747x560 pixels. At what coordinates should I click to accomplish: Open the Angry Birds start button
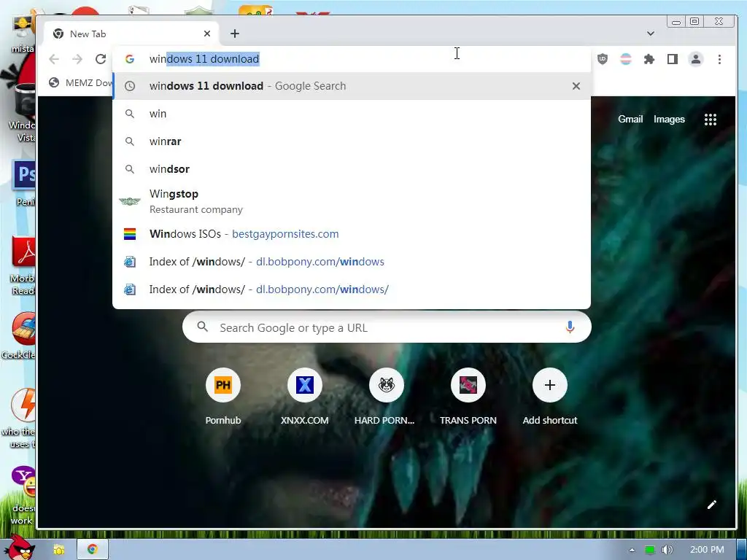(x=19, y=547)
